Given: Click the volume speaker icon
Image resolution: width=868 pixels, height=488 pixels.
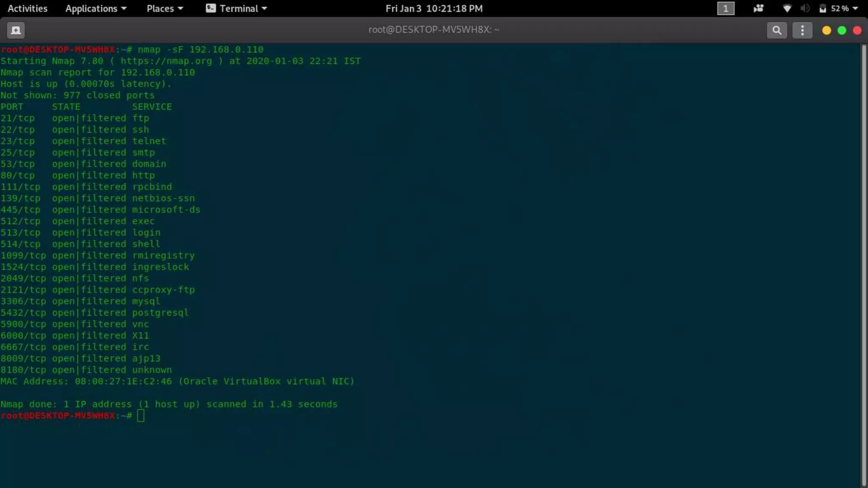Looking at the screenshot, I should coord(805,8).
